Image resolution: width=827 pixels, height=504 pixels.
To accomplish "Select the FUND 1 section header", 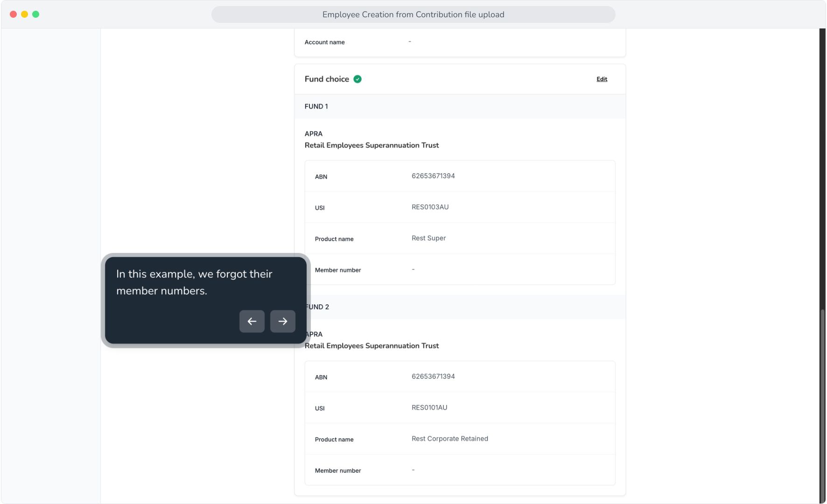I will click(460, 106).
